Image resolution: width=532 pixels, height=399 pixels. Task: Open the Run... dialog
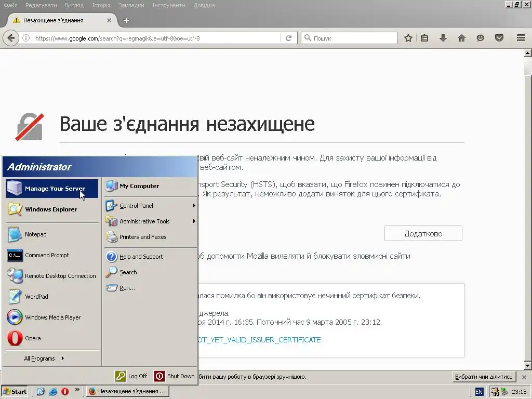click(x=151, y=288)
